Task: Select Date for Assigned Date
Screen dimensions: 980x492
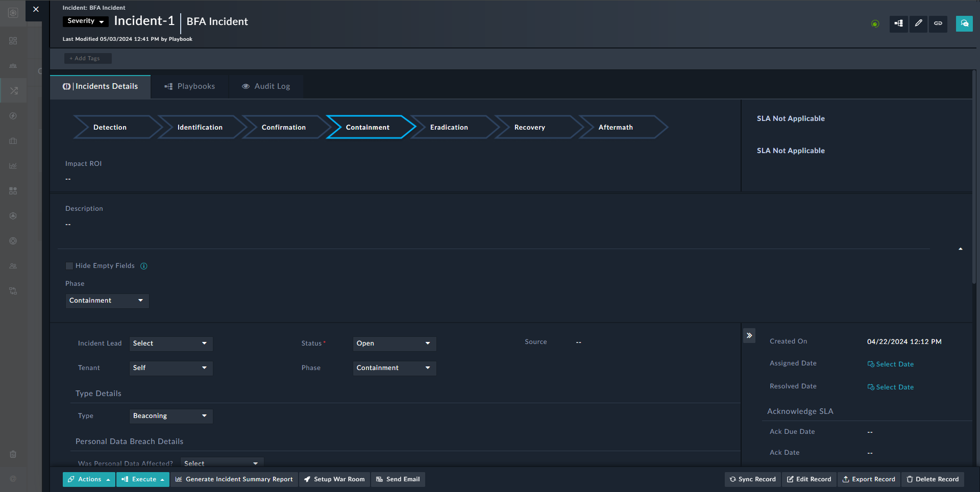Action: tap(891, 364)
